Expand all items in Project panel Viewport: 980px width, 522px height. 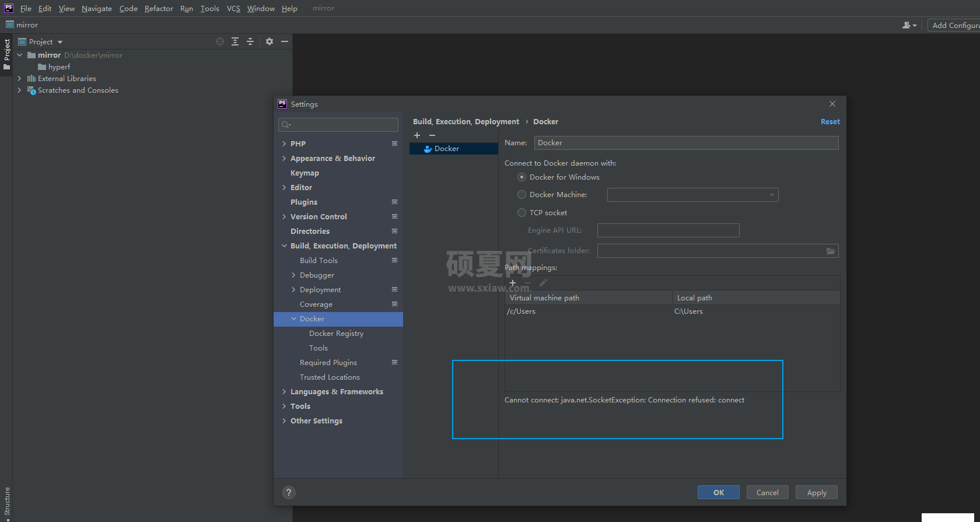coord(235,41)
